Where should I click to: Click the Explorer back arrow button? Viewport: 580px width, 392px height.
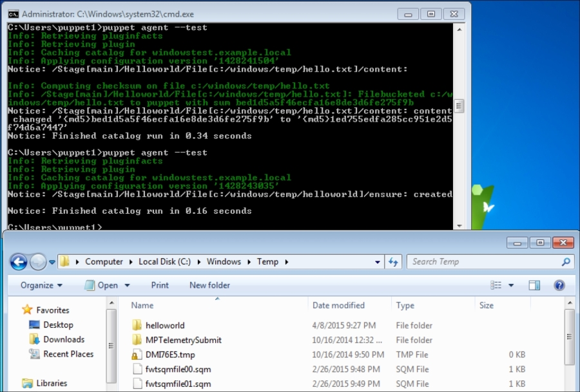19,262
